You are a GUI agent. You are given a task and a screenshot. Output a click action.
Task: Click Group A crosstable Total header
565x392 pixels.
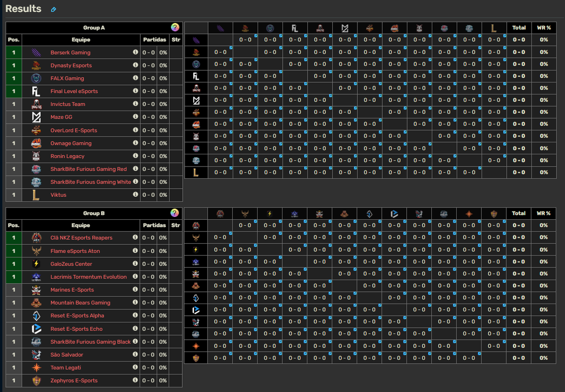pyautogui.click(x=519, y=28)
